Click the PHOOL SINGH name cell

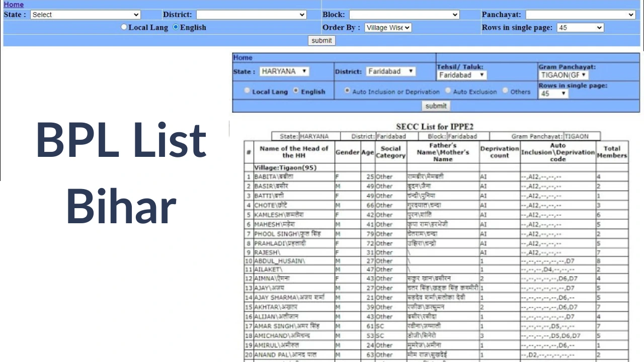pyautogui.click(x=294, y=234)
